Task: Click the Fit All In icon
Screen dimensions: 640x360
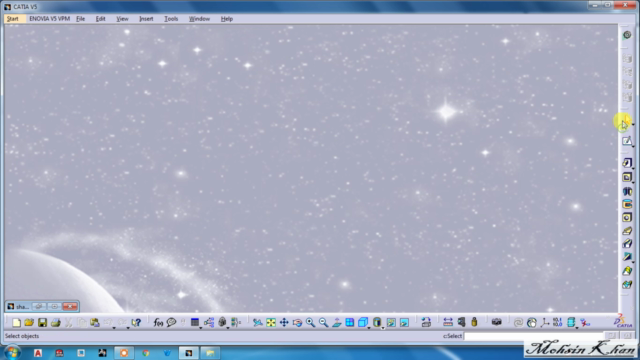Action: (271, 322)
